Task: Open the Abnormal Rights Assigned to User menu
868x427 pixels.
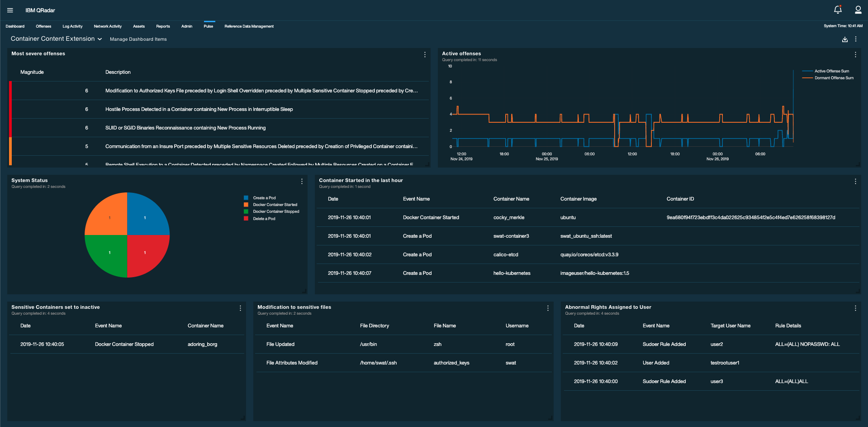Action: pyautogui.click(x=855, y=308)
